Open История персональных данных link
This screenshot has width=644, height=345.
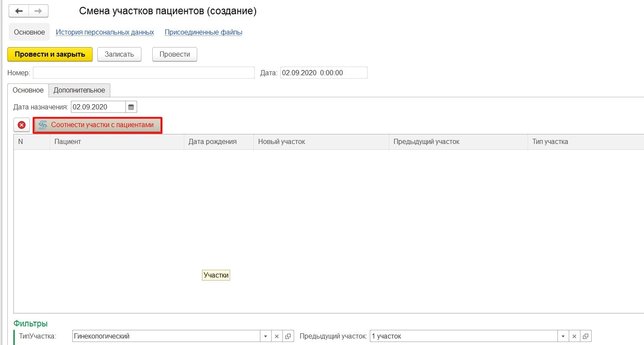tap(105, 32)
